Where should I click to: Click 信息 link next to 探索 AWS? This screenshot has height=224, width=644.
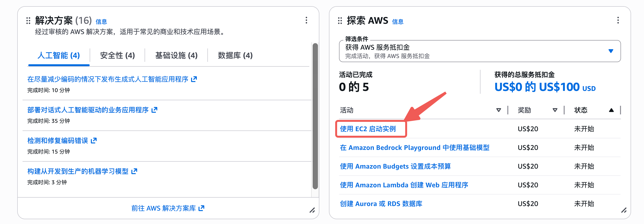click(398, 22)
